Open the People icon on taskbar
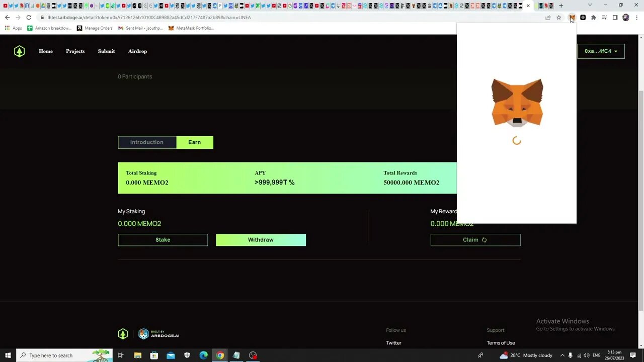Viewport: 644px width, 362px height. pyautogui.click(x=480, y=355)
